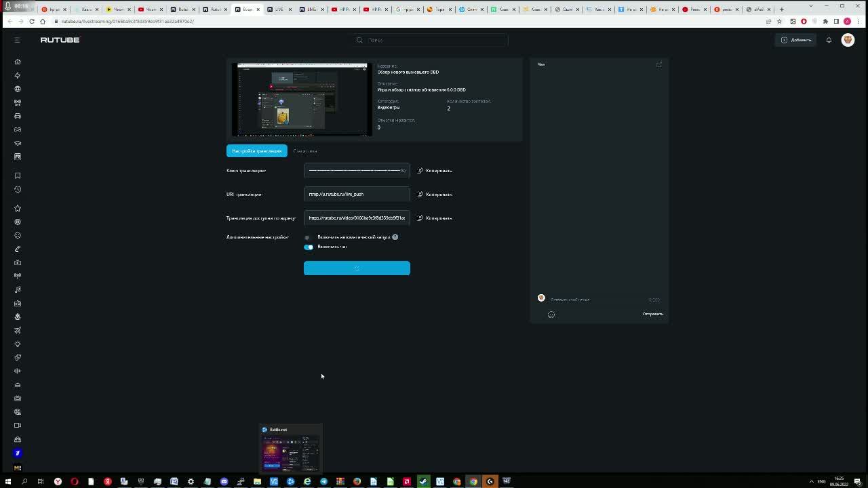Click the rtmp URL input field
Viewport: 868px width, 488px height.
pyautogui.click(x=357, y=194)
